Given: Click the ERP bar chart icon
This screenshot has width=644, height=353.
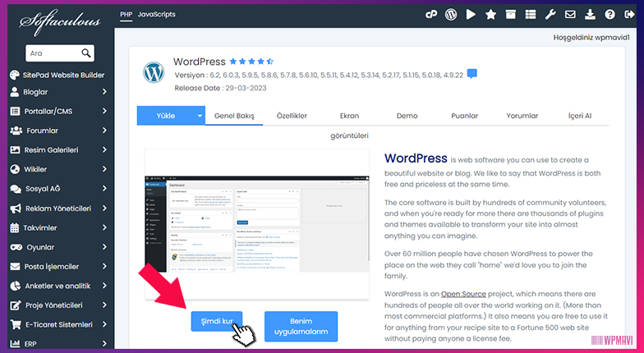Looking at the screenshot, I should (x=15, y=343).
